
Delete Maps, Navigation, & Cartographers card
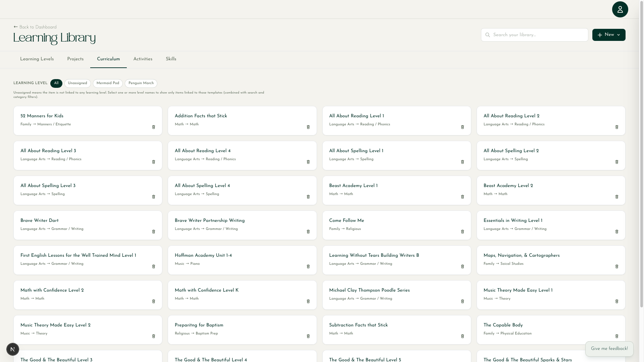click(617, 266)
